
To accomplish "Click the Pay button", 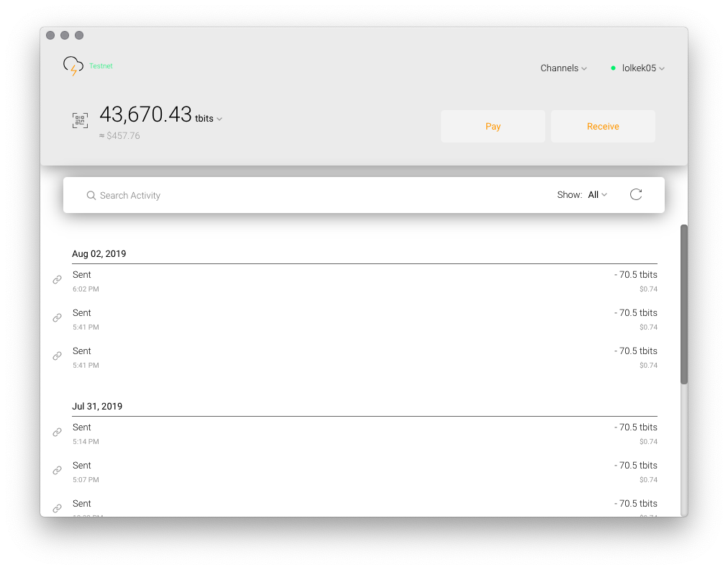I will pyautogui.click(x=493, y=127).
